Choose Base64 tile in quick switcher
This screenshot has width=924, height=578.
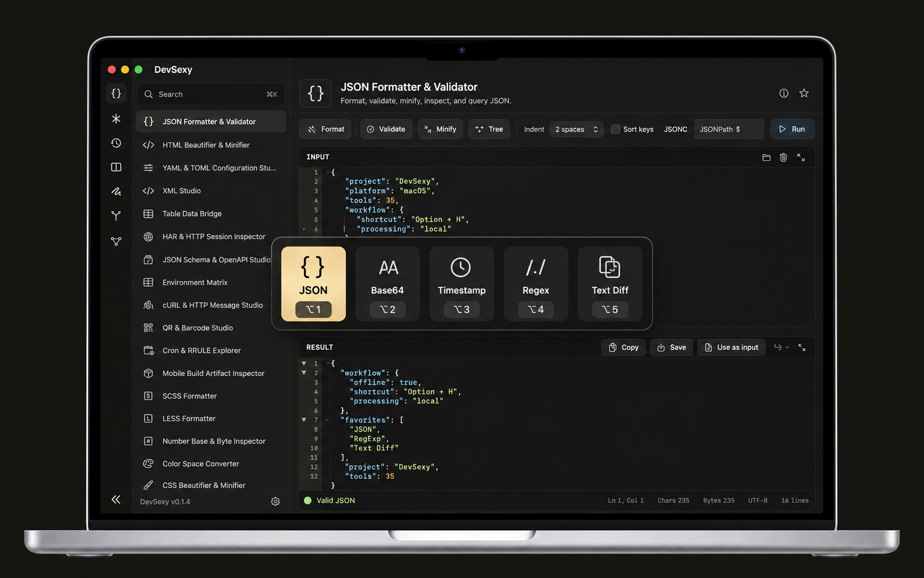(x=387, y=284)
